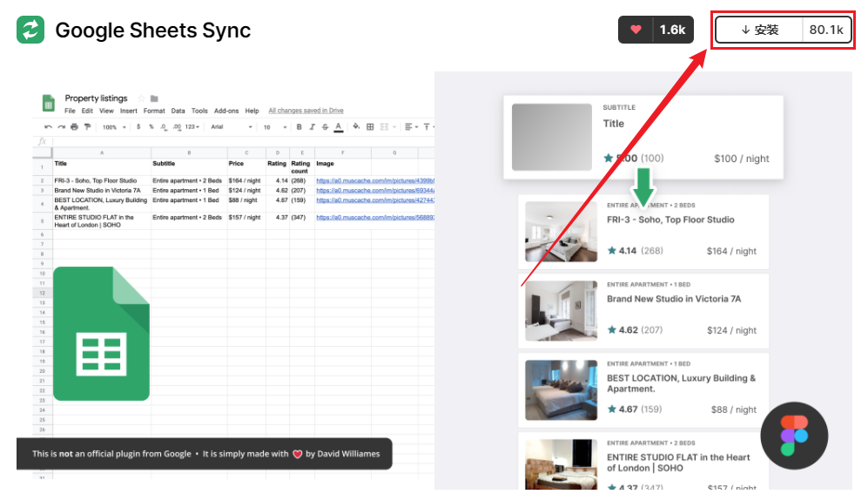Click the large Google Sheets file icon
The image size is (868, 501).
[101, 334]
